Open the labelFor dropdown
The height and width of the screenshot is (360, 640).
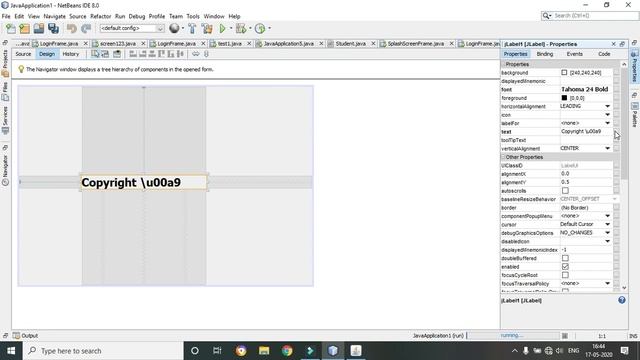(607, 123)
